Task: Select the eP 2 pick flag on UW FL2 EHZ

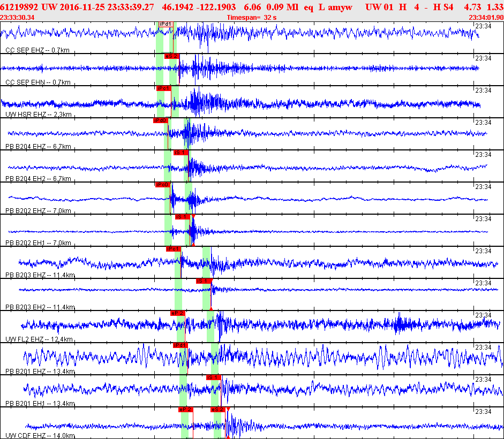Action: click(178, 313)
